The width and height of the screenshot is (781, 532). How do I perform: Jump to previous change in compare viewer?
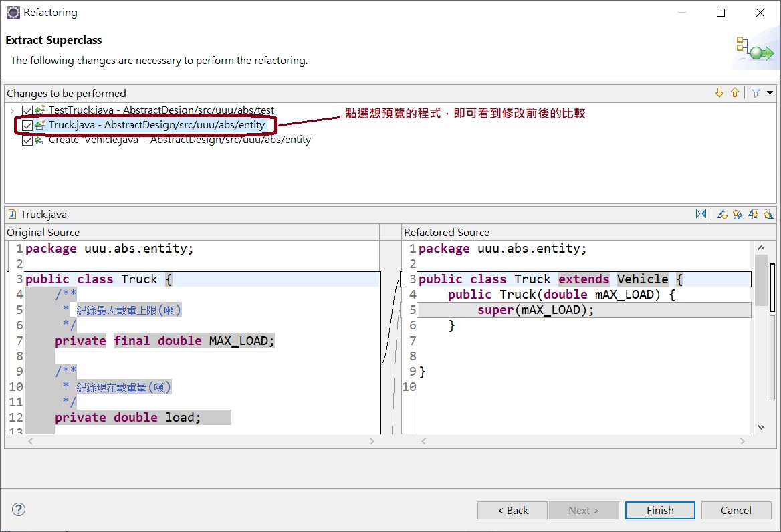point(768,214)
